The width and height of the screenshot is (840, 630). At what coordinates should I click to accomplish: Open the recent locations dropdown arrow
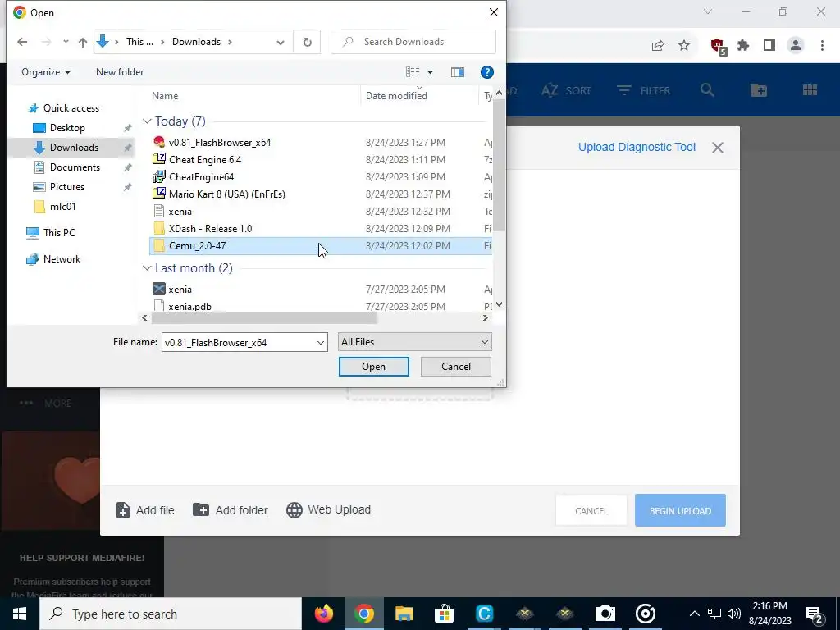(66, 42)
